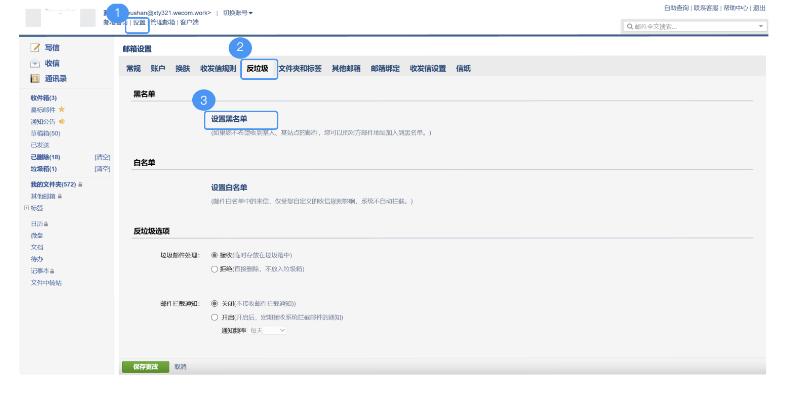Expand the tags tree node in sidebar
The image size is (804, 397).
(x=26, y=208)
